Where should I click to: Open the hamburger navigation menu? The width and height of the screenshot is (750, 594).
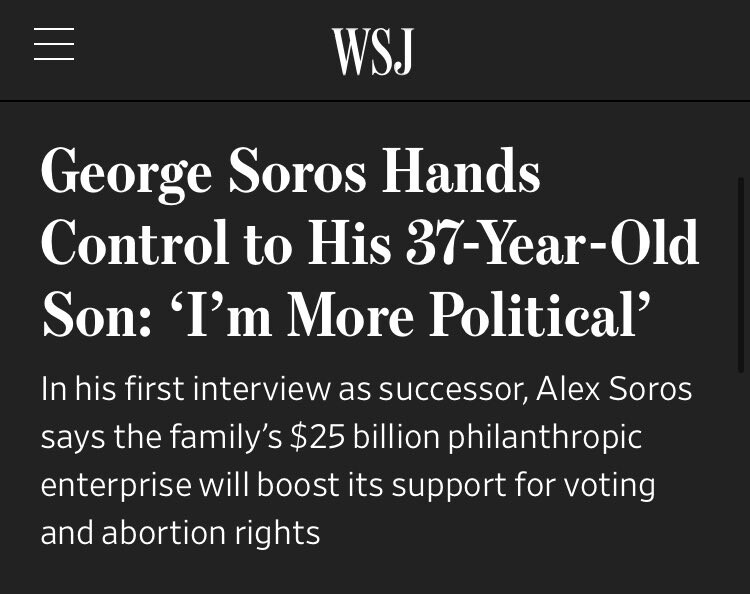(54, 44)
